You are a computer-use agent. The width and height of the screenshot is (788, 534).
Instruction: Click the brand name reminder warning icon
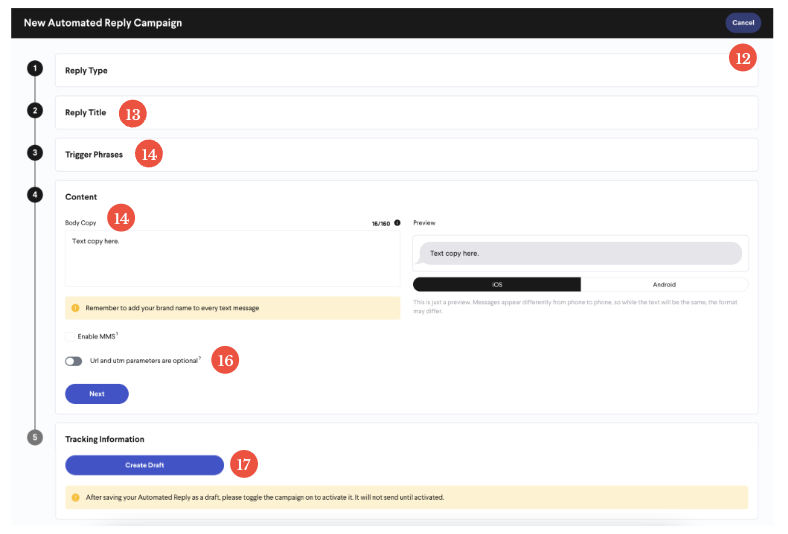tap(75, 308)
